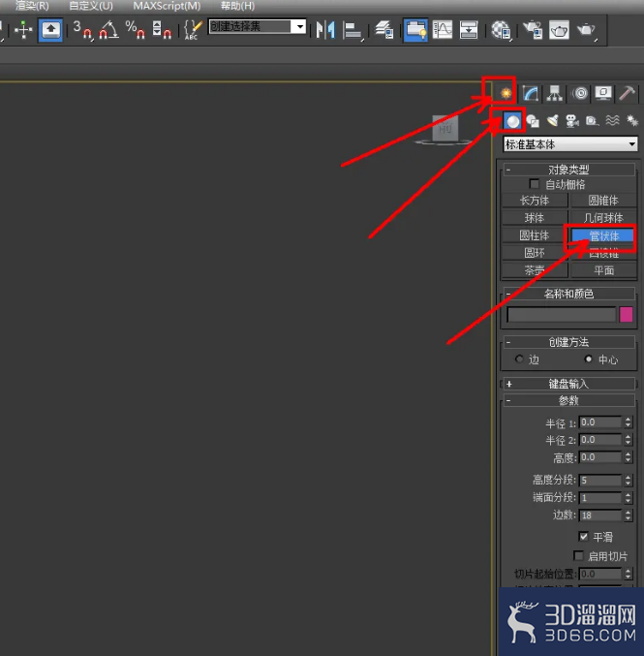Click the Mirror tool icon
Screen dimensions: 644x656
point(325,30)
